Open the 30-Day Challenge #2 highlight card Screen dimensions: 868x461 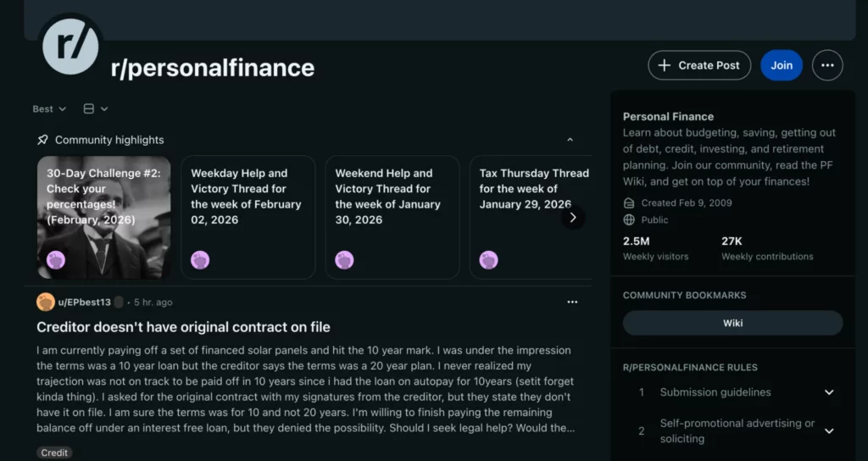pyautogui.click(x=103, y=217)
